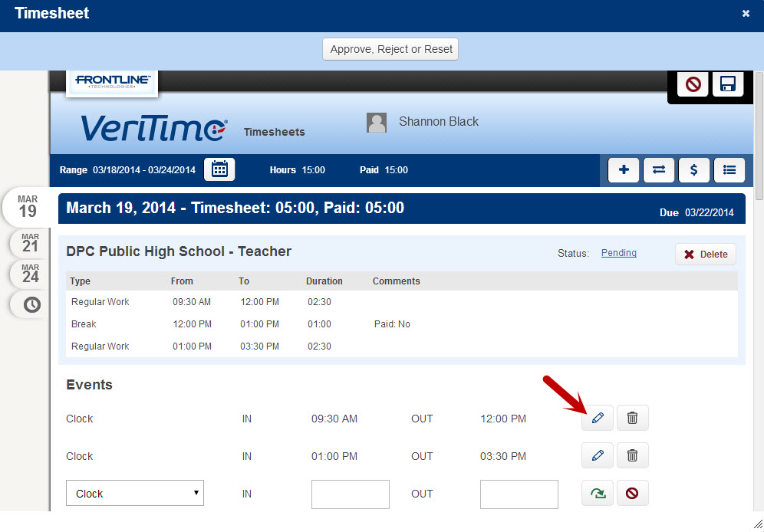Close the Timesheet dialog

746,14
